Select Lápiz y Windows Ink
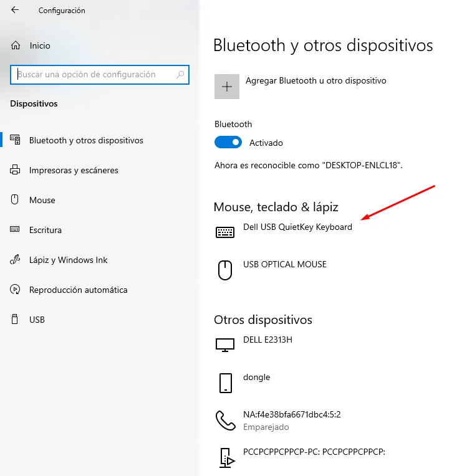 pyautogui.click(x=69, y=260)
